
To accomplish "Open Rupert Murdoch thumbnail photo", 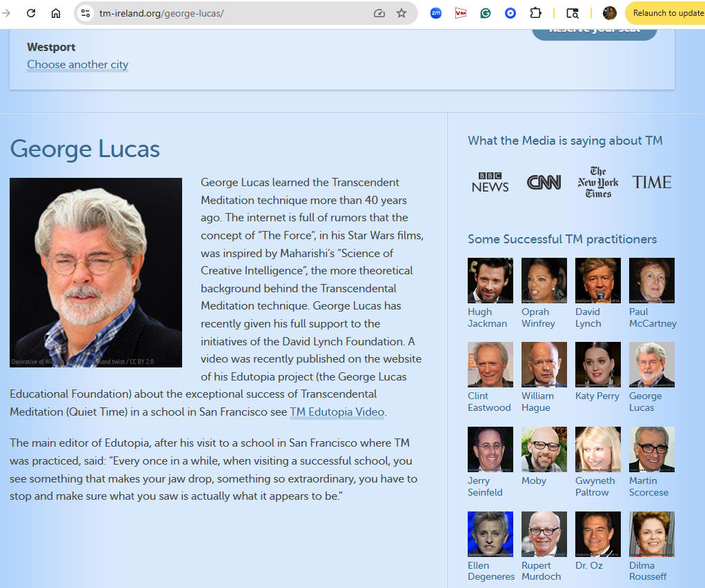I will [x=544, y=534].
